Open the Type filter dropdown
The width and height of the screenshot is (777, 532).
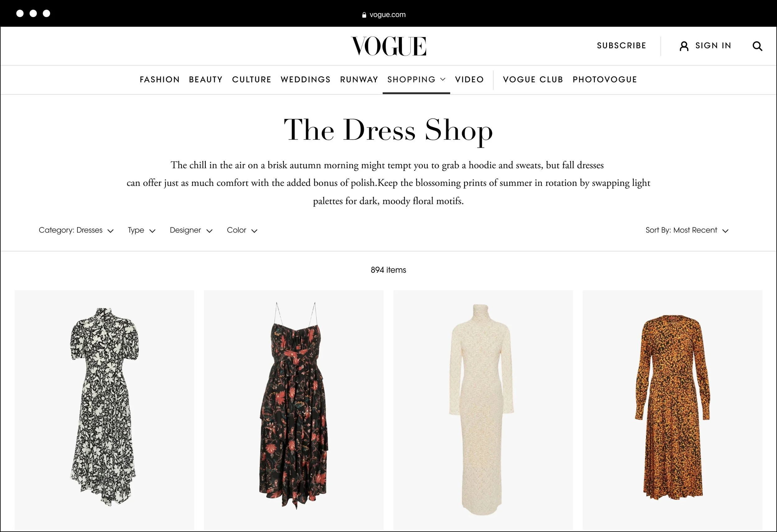coord(141,230)
